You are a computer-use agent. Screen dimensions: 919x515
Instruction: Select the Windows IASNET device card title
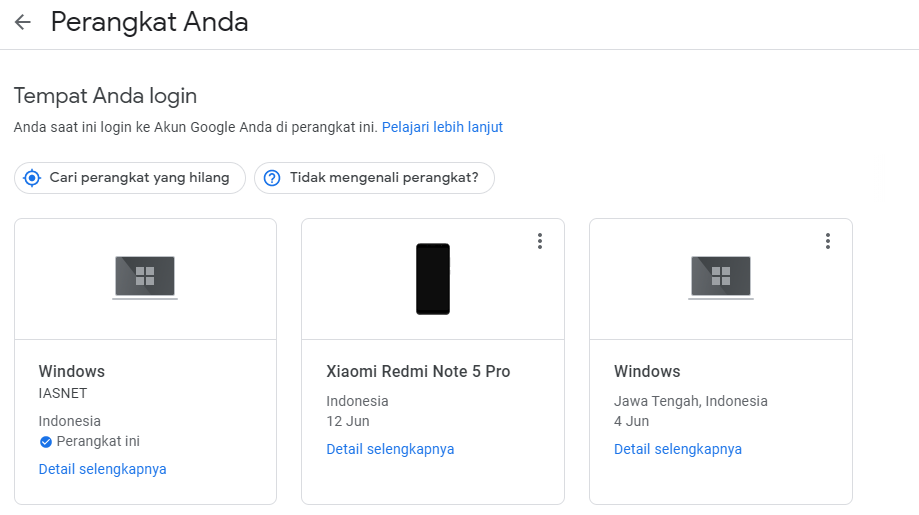(72, 371)
